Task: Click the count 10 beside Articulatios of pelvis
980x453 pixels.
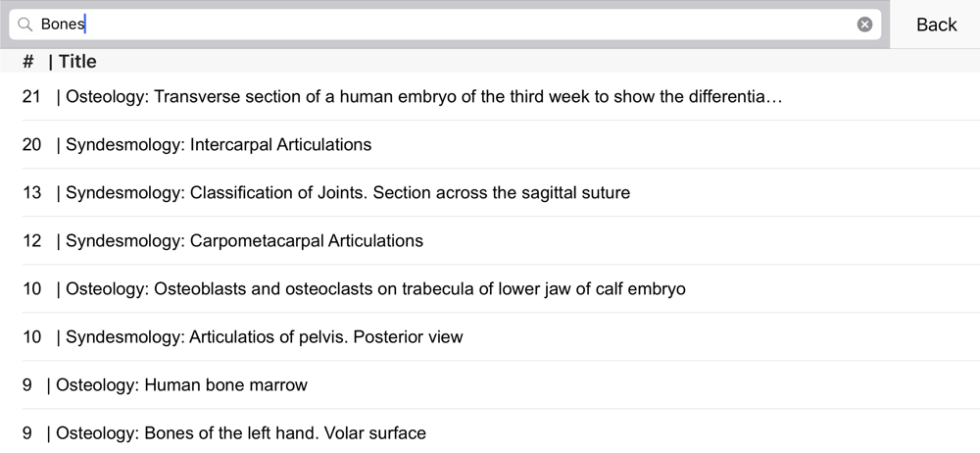Action: [31, 337]
